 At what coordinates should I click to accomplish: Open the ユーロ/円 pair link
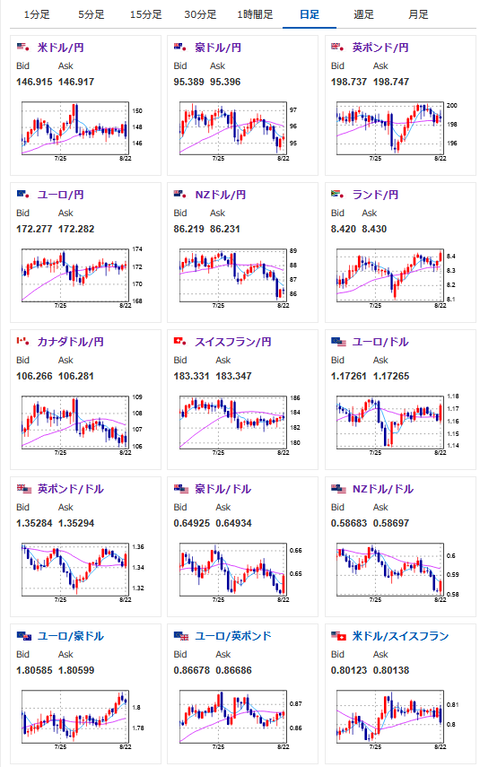click(x=61, y=195)
